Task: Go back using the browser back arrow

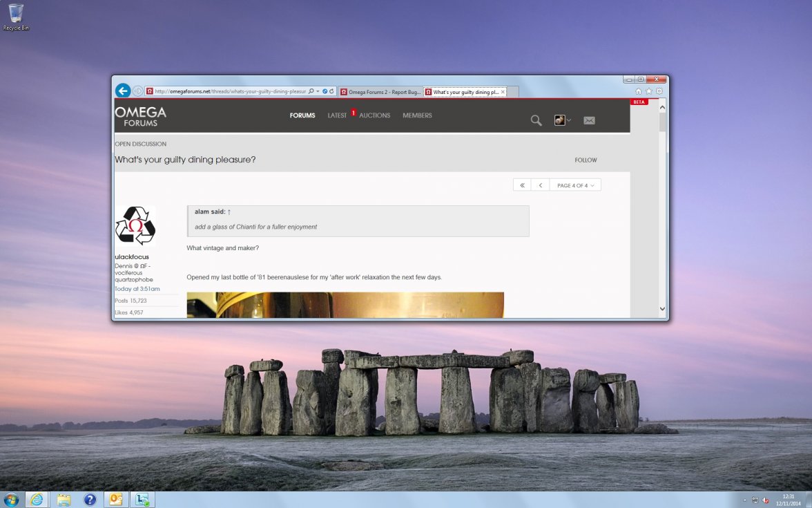Action: point(123,91)
